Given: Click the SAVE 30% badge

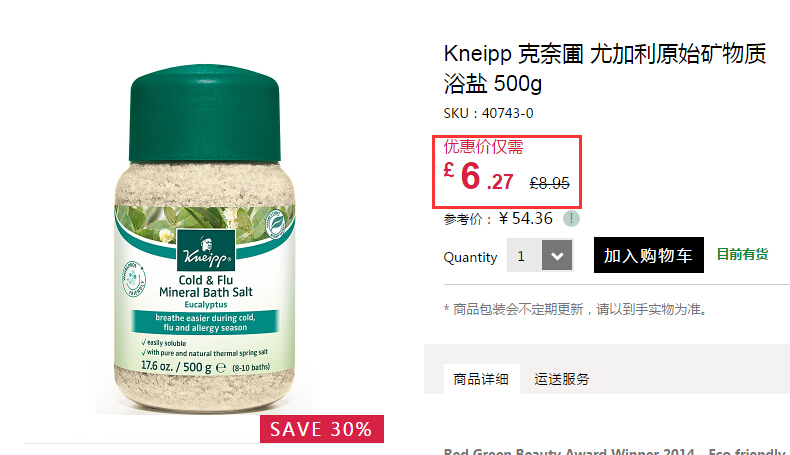Looking at the screenshot, I should (321, 429).
